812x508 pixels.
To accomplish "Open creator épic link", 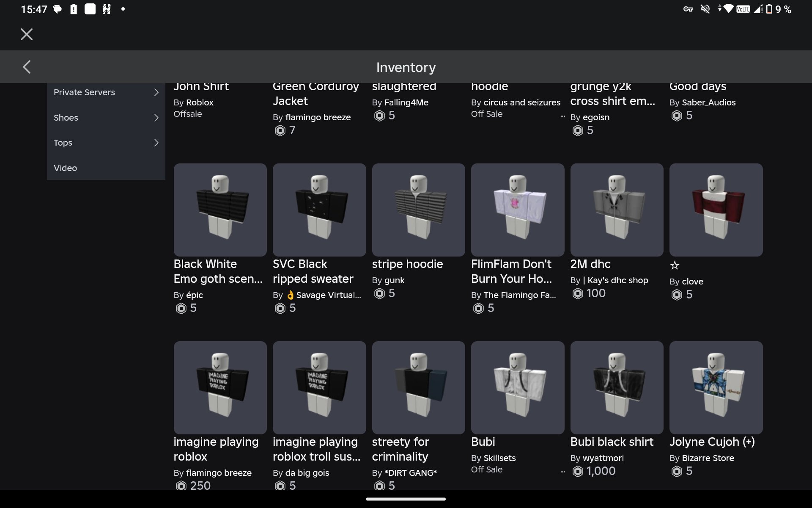I will [195, 295].
